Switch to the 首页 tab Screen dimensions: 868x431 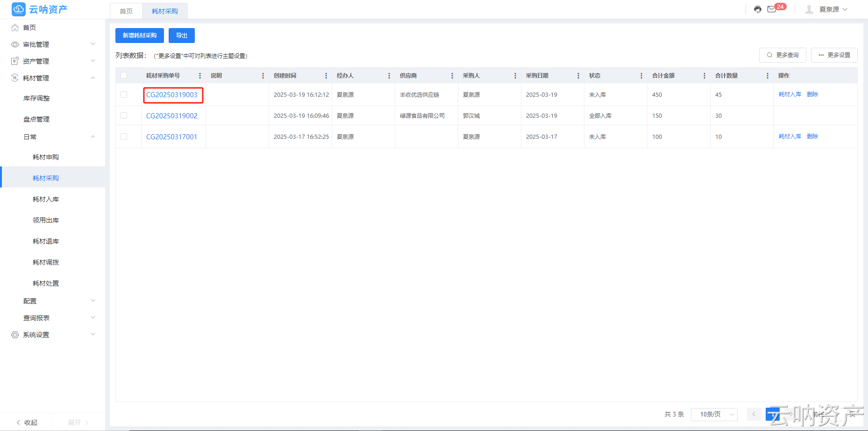pos(126,11)
